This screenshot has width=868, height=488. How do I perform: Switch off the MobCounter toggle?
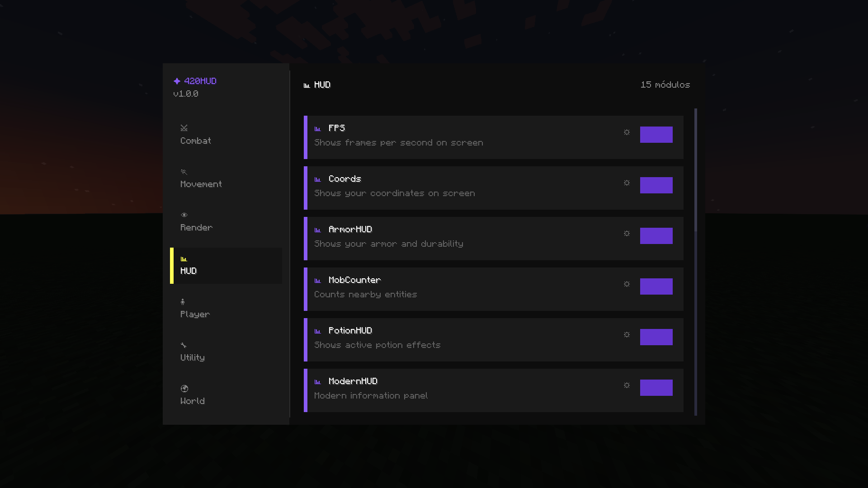point(656,286)
